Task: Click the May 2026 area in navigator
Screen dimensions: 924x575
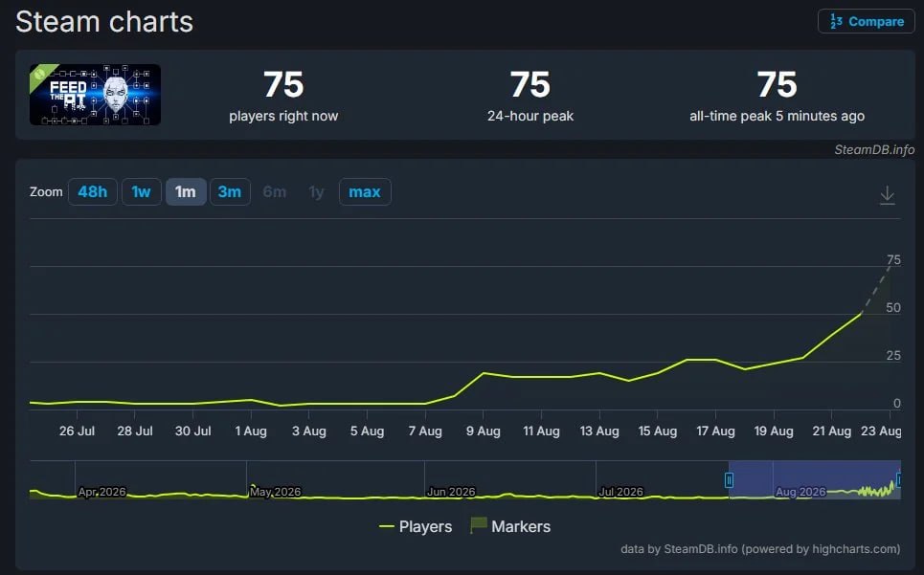Action: 275,492
